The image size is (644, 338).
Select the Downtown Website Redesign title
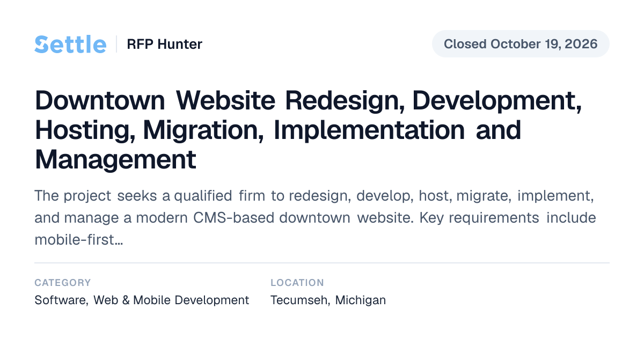click(309, 130)
